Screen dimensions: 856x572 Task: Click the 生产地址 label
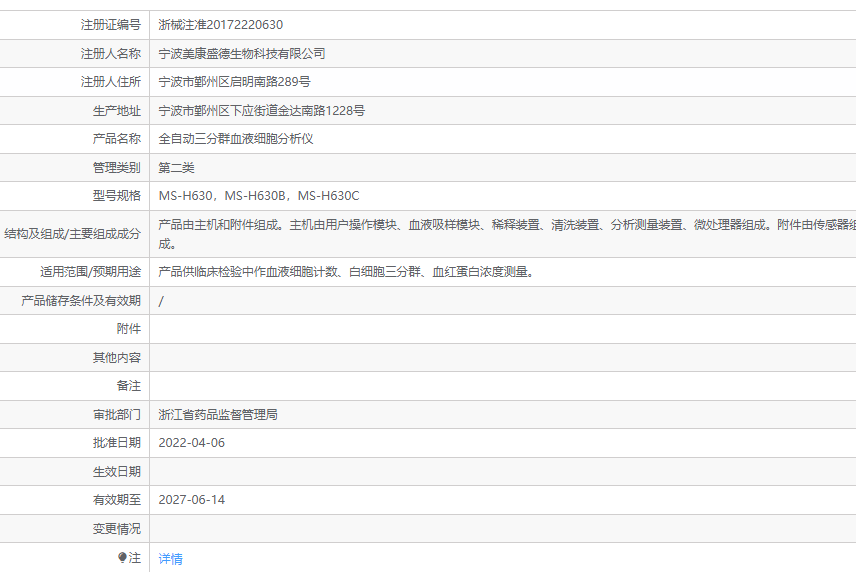click(117, 111)
